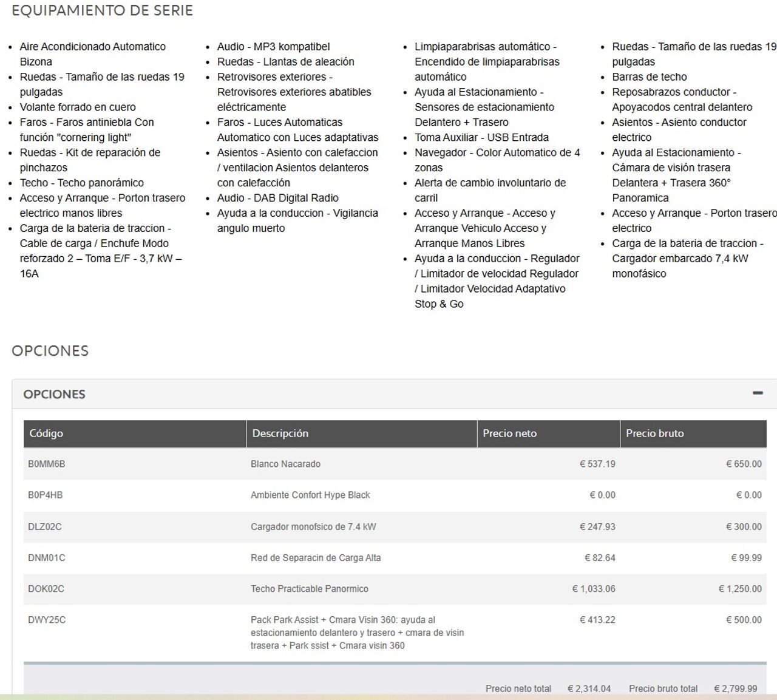Click Ambiente Confort Hype Black description
777x700 pixels.
coord(310,495)
